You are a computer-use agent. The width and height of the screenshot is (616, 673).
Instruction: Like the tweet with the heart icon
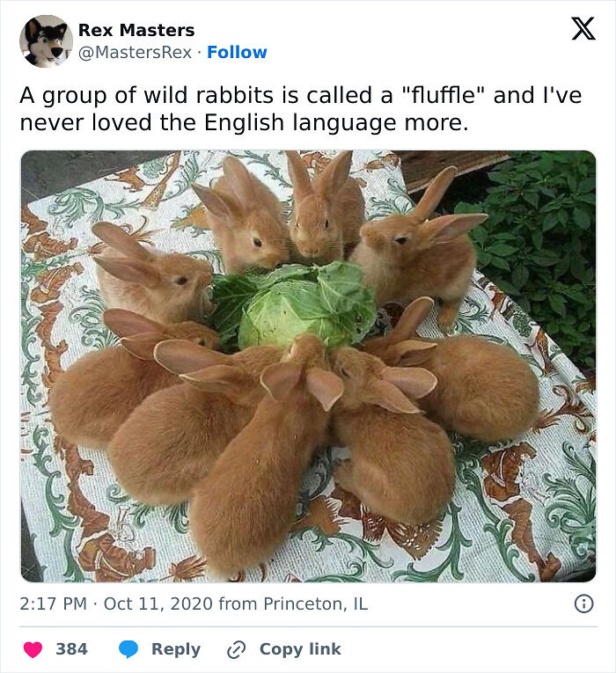[x=33, y=649]
